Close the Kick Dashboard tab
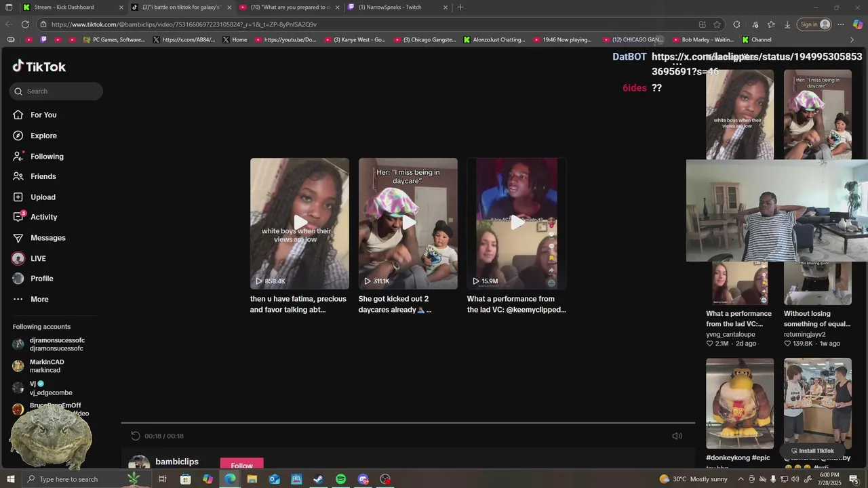The height and width of the screenshot is (488, 868). [x=121, y=7]
